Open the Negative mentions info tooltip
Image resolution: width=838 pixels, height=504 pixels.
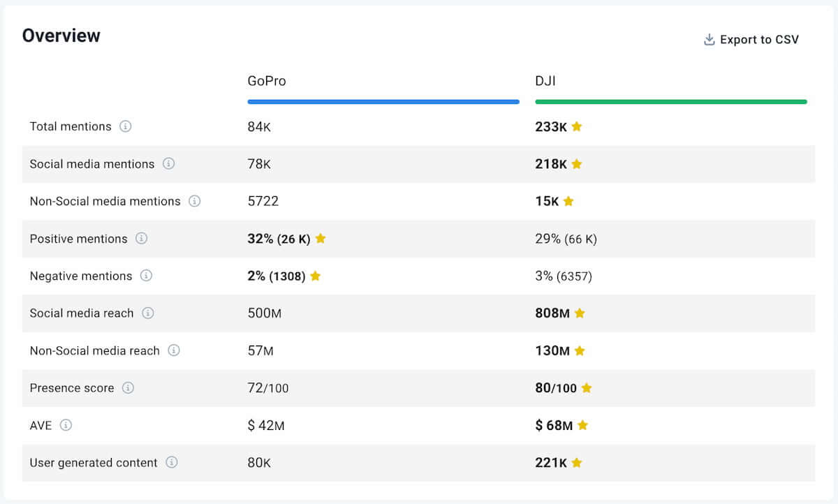(147, 276)
